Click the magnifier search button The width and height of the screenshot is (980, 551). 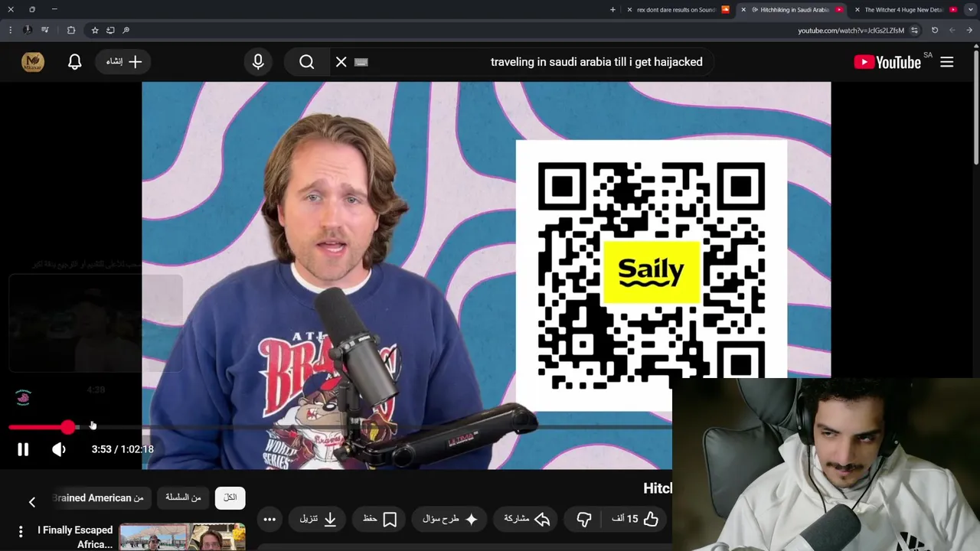point(307,62)
